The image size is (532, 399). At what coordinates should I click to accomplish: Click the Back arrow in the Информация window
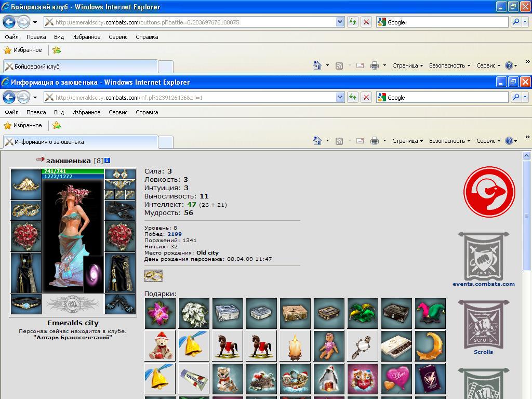[9, 98]
